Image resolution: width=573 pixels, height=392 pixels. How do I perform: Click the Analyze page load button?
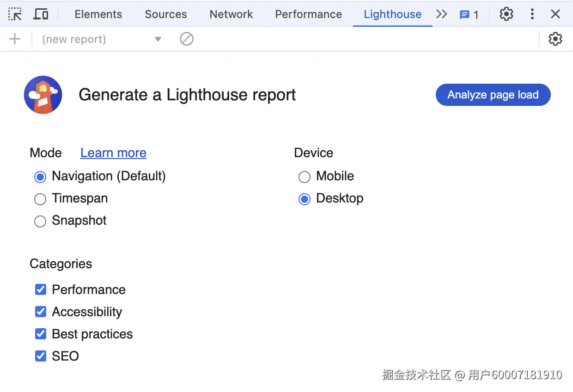[493, 95]
